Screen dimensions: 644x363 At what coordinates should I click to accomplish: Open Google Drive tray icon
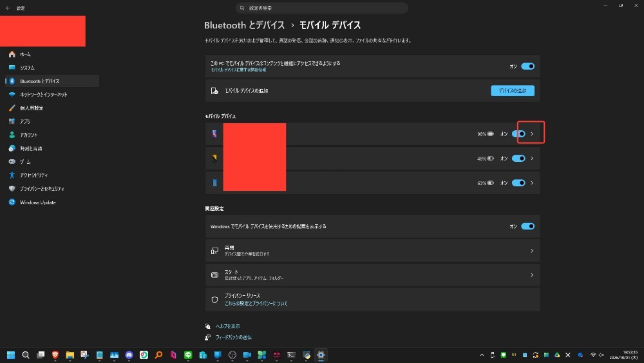[x=557, y=355]
